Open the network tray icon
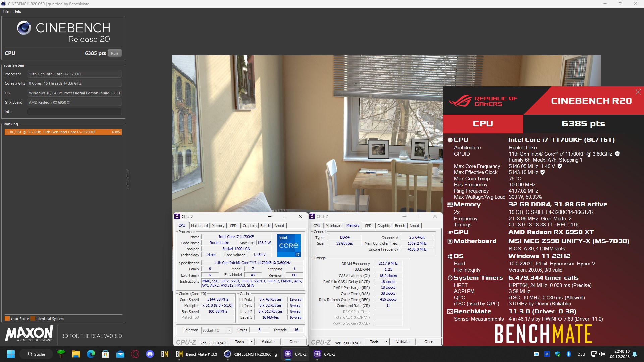The width and height of the screenshot is (644, 362). pyautogui.click(x=594, y=354)
